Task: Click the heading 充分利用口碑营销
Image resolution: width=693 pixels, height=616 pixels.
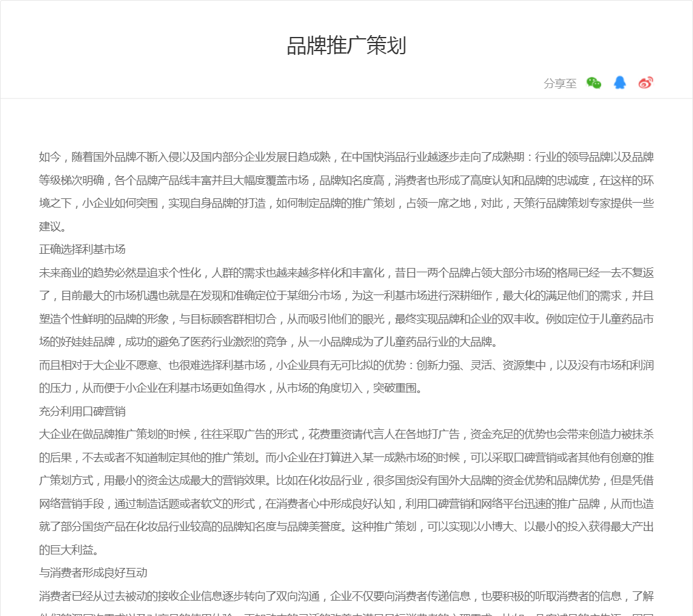Action: click(x=82, y=411)
